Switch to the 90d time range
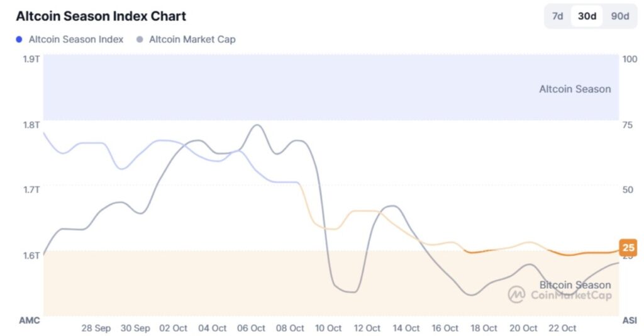 619,16
